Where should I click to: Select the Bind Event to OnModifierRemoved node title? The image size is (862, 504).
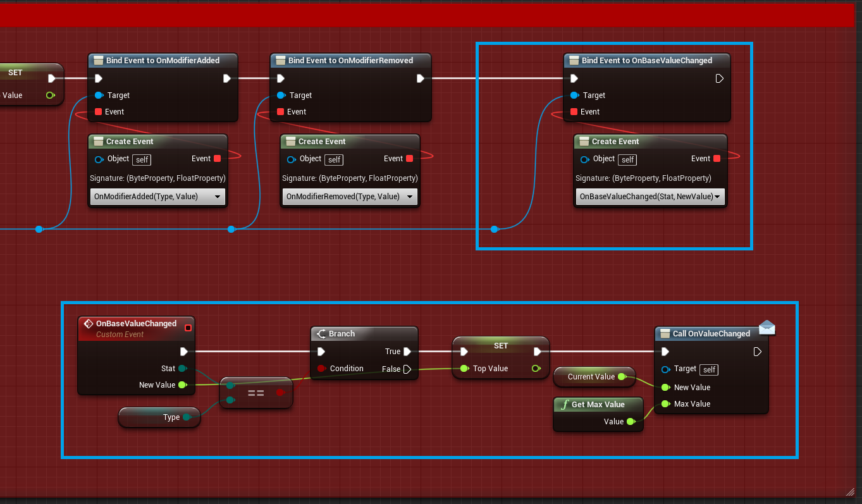350,61
